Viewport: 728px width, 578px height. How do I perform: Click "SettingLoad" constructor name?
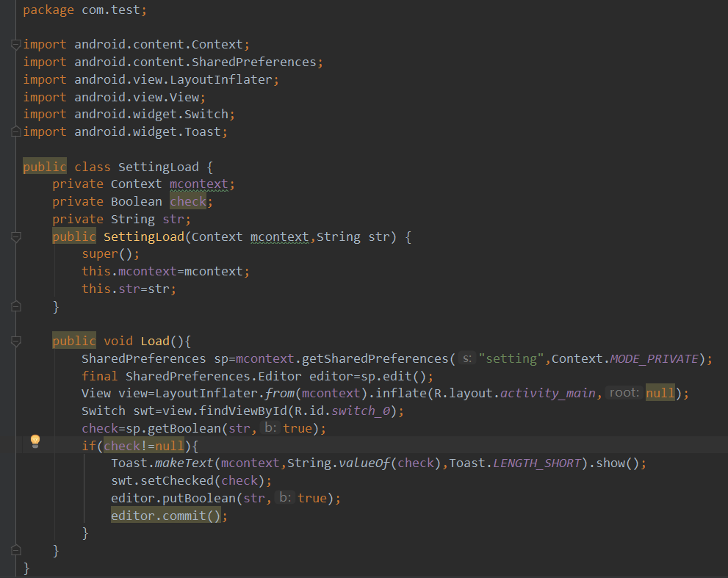point(144,236)
